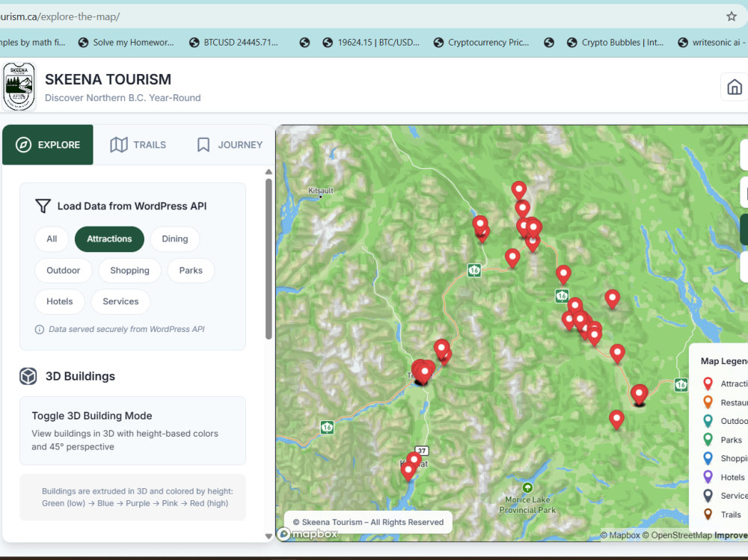Click the unlabeled globe bookmark after BTCUSD

point(304,43)
